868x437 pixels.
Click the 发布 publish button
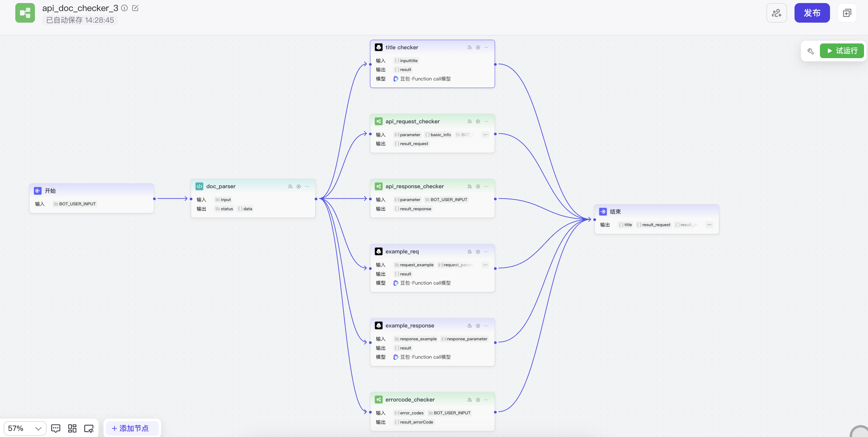pos(812,13)
